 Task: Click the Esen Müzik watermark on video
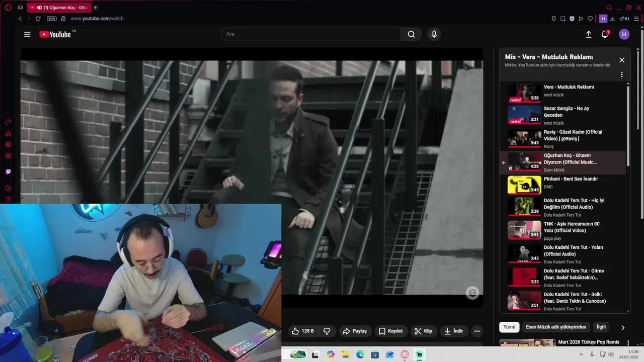472,293
